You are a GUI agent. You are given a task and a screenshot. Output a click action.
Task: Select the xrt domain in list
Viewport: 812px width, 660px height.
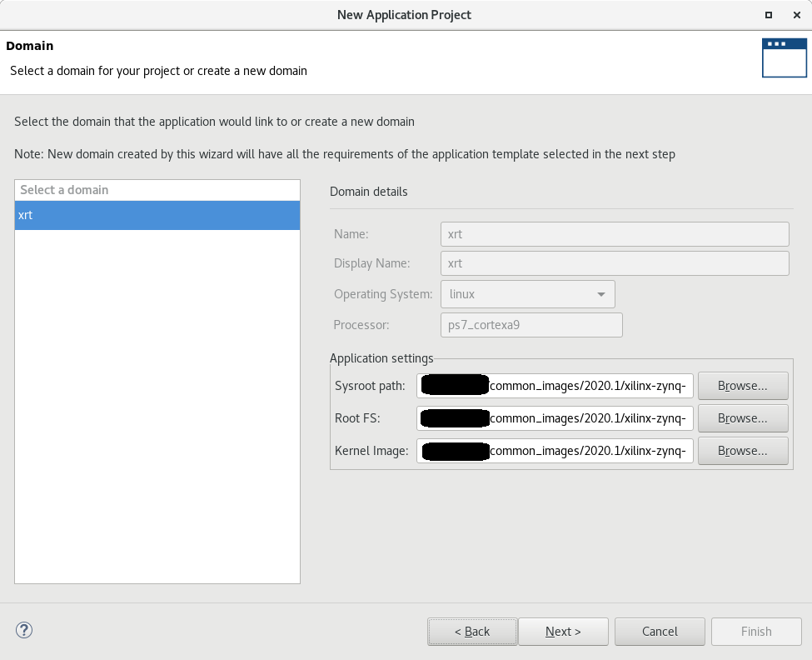(157, 215)
